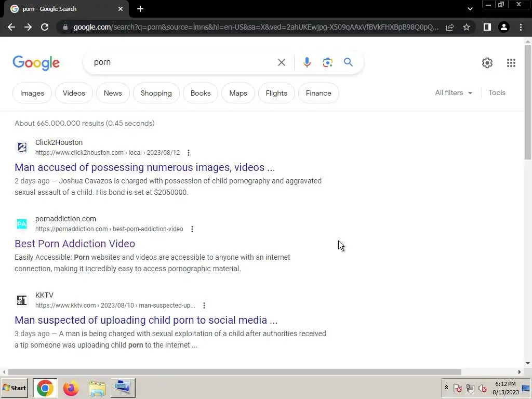The image size is (532, 399).
Task: Switch to Flights results
Action: 276,93
